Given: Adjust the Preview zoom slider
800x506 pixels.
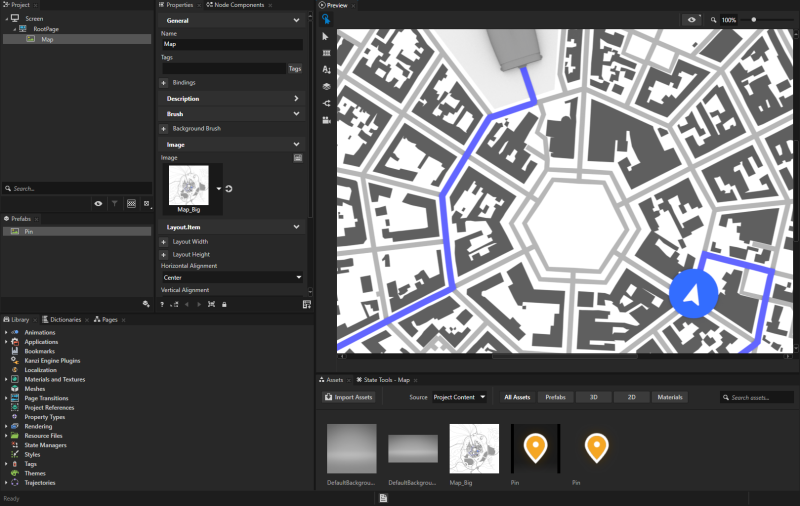Looking at the screenshot, I should click(754, 20).
